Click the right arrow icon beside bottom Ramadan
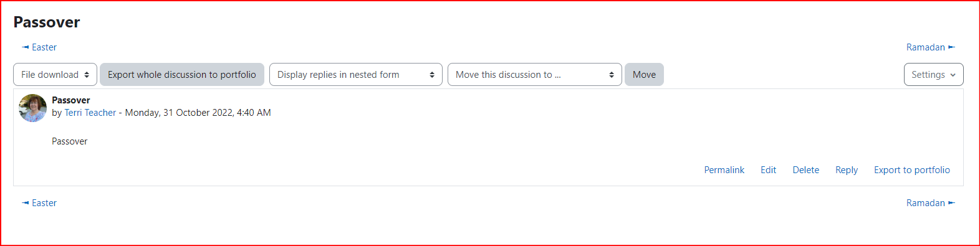This screenshot has width=980, height=246. (x=951, y=203)
